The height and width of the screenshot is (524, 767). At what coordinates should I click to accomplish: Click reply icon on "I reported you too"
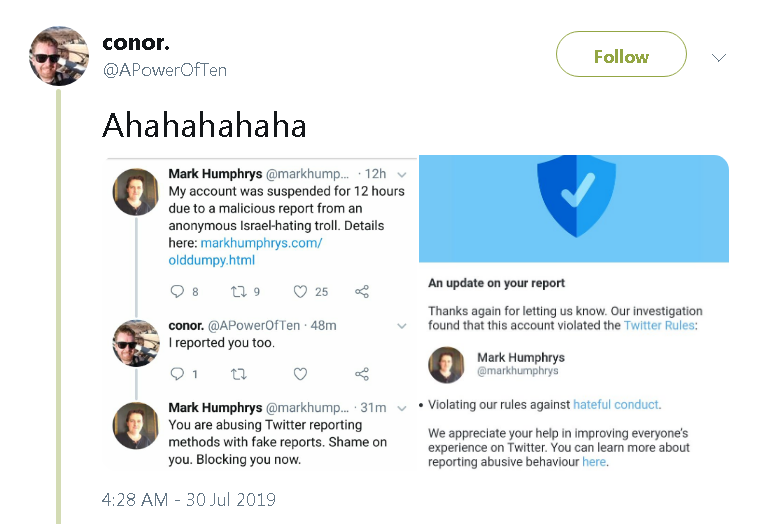click(x=178, y=374)
